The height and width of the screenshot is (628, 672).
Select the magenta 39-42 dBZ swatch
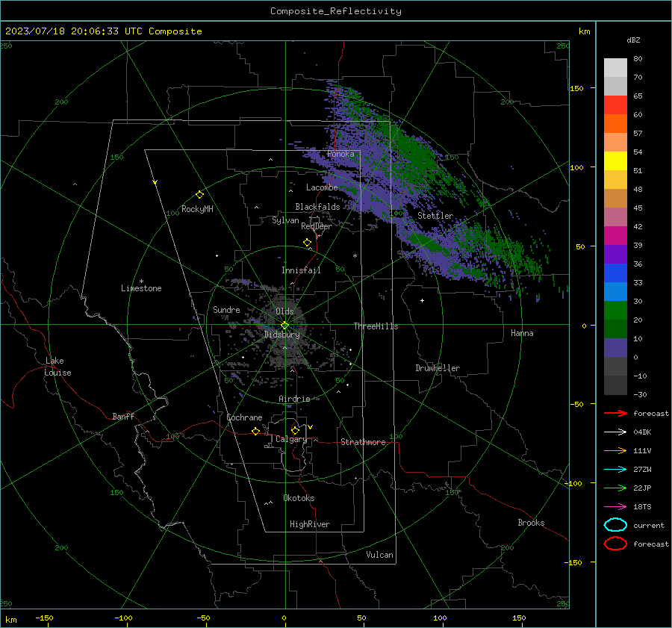pyautogui.click(x=615, y=236)
